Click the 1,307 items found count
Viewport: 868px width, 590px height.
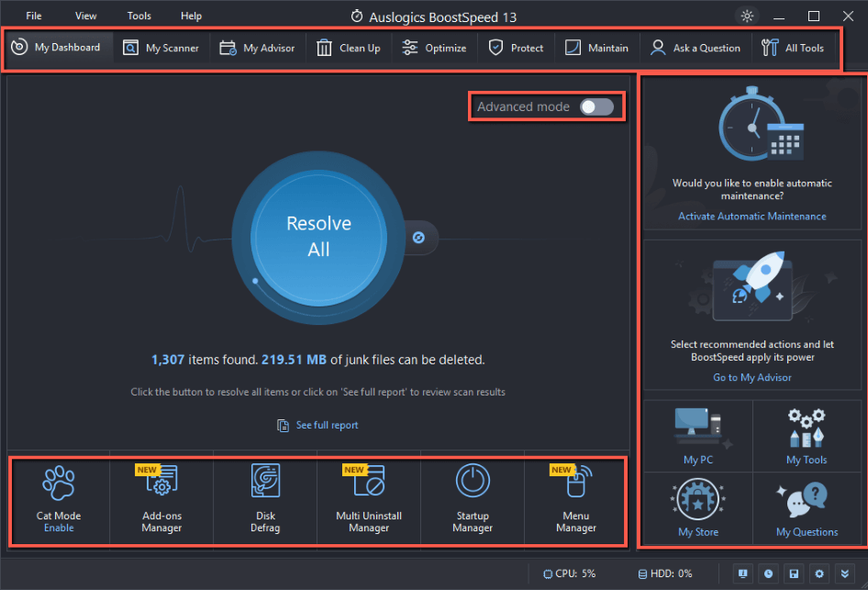[168, 360]
